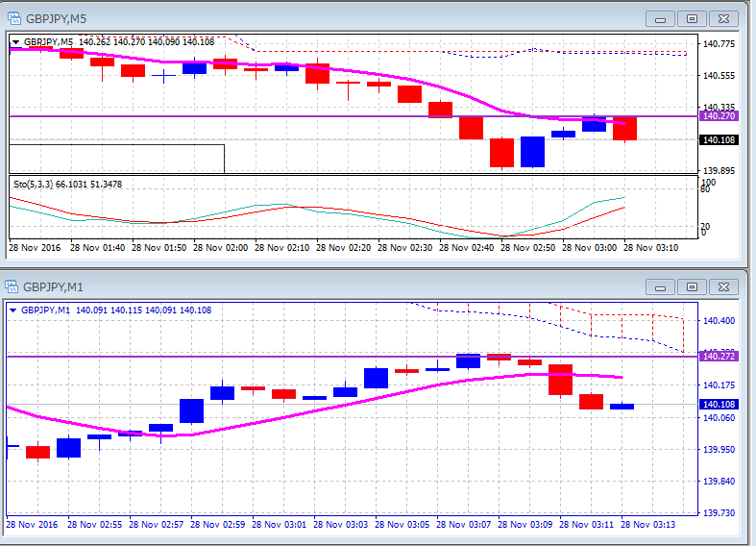Click the 28 Nov 02:50 time label

coord(528,247)
